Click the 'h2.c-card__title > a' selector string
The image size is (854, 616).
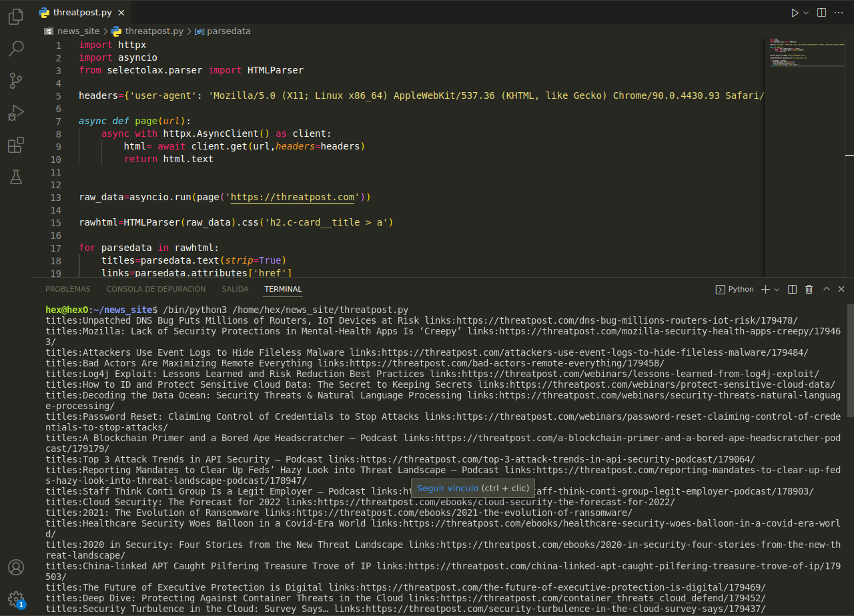coord(326,223)
